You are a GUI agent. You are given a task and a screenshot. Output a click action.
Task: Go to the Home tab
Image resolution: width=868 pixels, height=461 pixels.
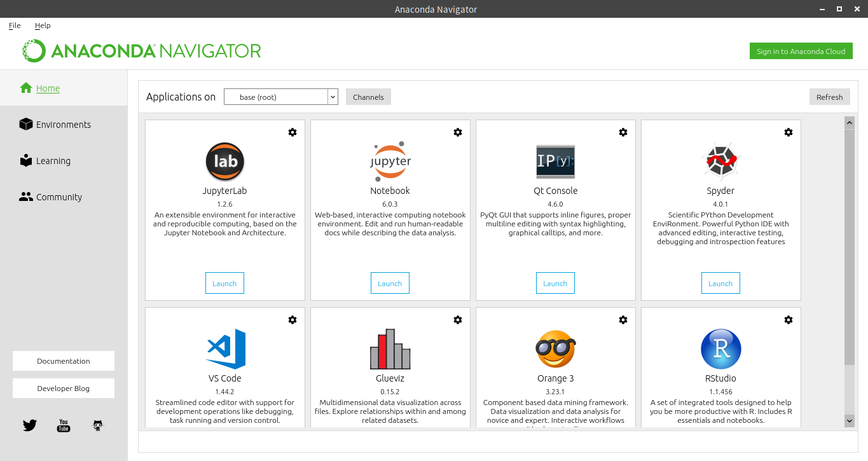tap(64, 88)
